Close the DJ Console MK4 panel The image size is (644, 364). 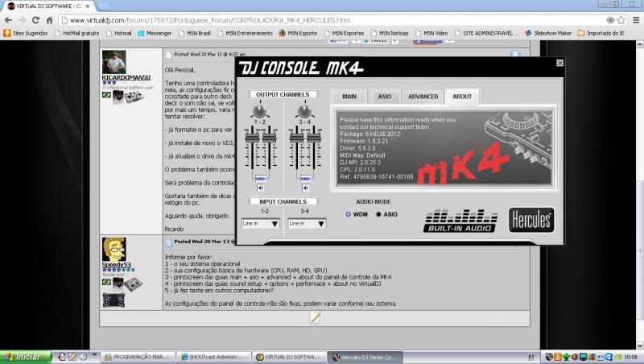(x=559, y=63)
